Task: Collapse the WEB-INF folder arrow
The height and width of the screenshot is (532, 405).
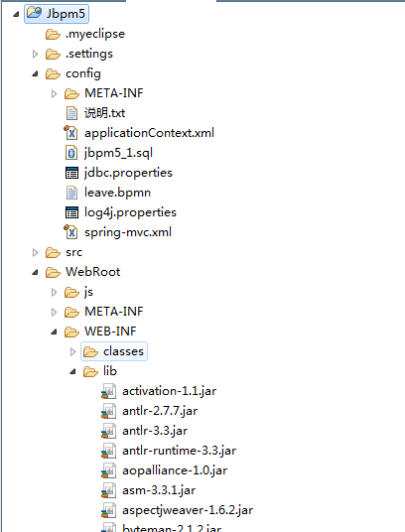Action: (x=54, y=332)
